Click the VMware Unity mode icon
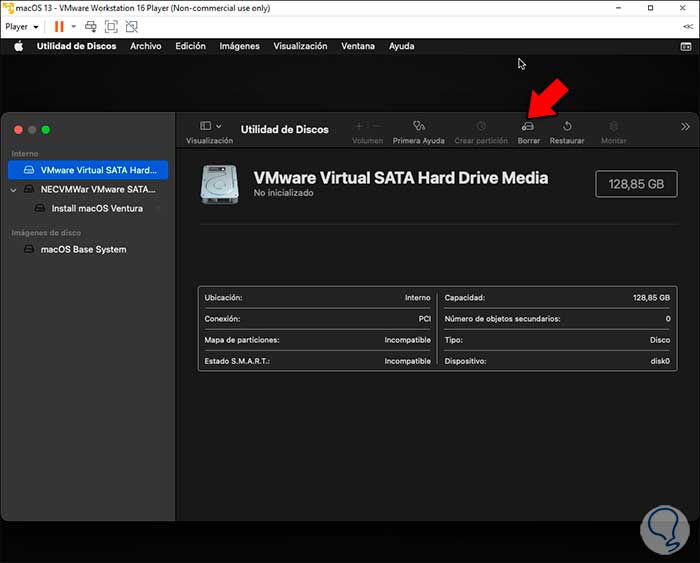This screenshot has width=700, height=563. point(132,27)
